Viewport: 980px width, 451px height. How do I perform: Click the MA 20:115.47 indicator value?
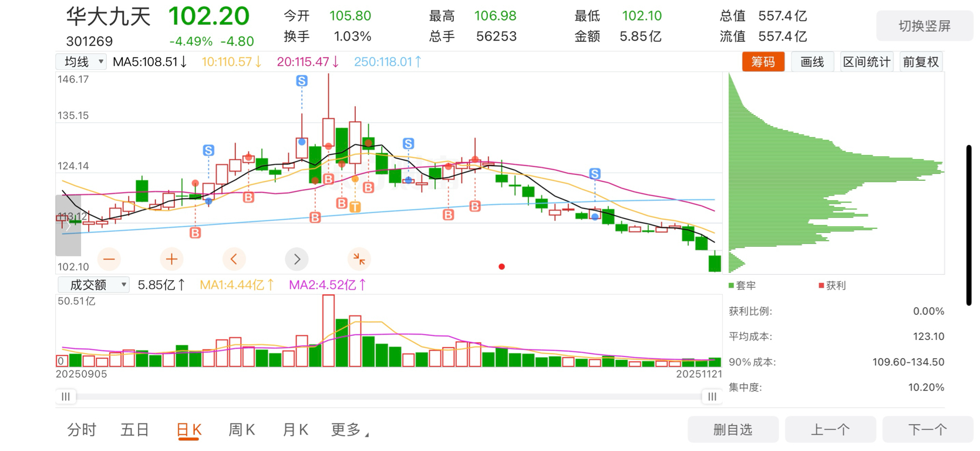[x=308, y=62]
